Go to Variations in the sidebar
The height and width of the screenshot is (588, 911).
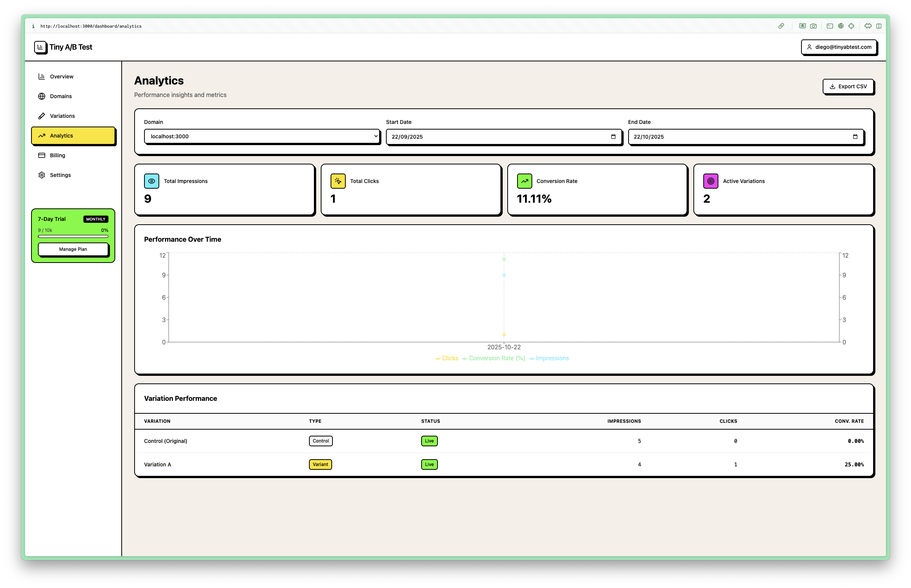62,116
